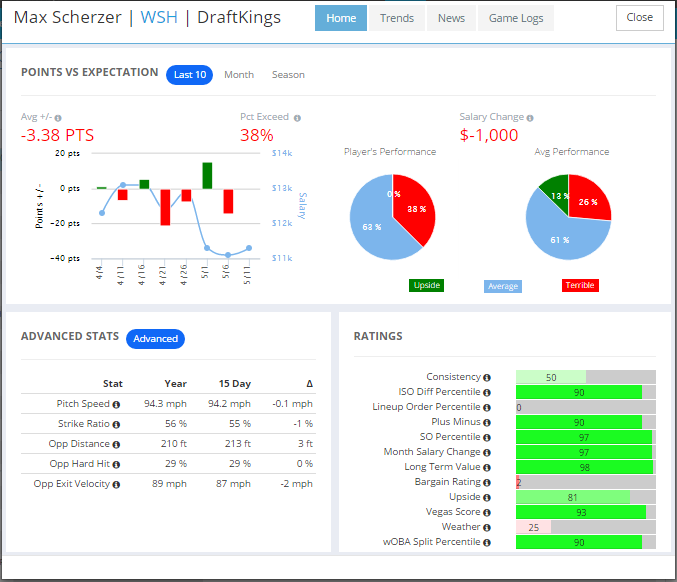Image resolution: width=677 pixels, height=582 pixels.
Task: Click the $-1,000 salary change value
Action: click(489, 135)
